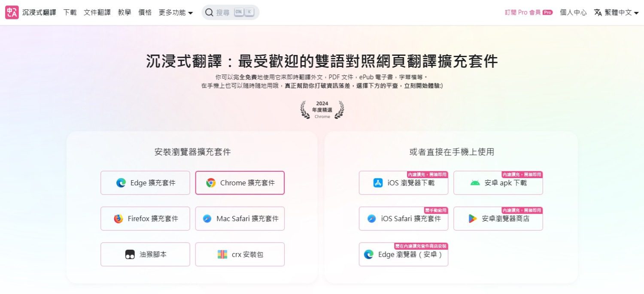Click the Firefox logo icon
644x294 pixels.
click(x=118, y=219)
